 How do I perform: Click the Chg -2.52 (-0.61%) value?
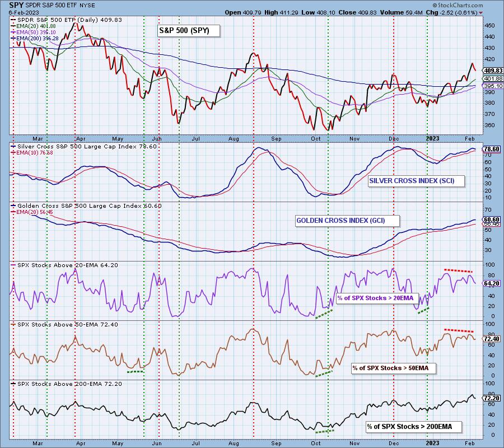tap(451, 12)
